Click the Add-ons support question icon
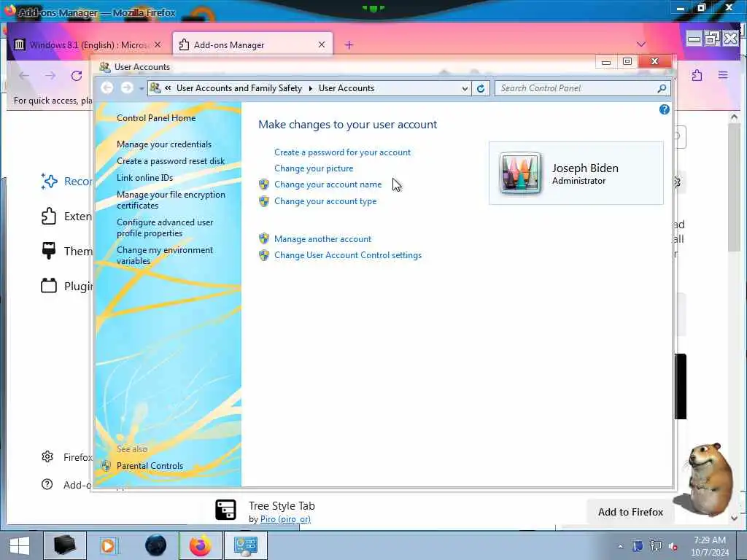Screen dimensions: 747x560 coord(47,485)
